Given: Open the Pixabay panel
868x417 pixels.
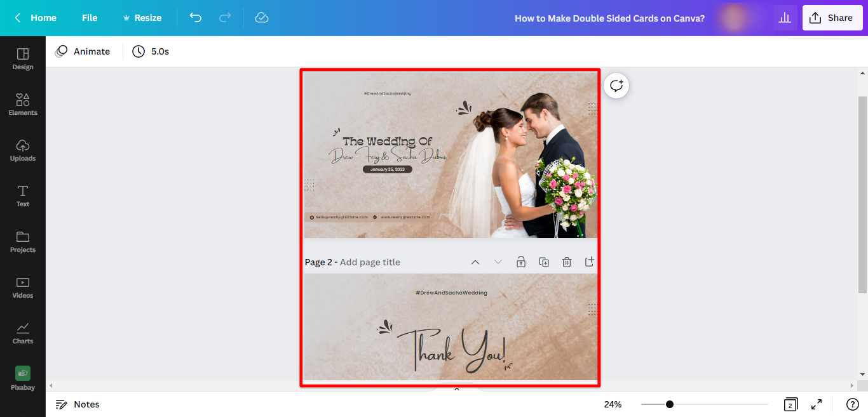Looking at the screenshot, I should pos(23,378).
